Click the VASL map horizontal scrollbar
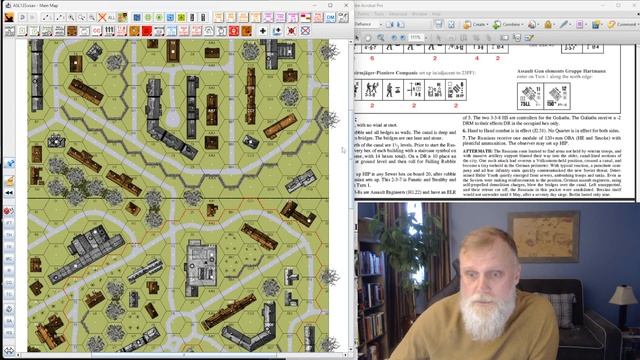This screenshot has width=640, height=360. tap(184, 356)
